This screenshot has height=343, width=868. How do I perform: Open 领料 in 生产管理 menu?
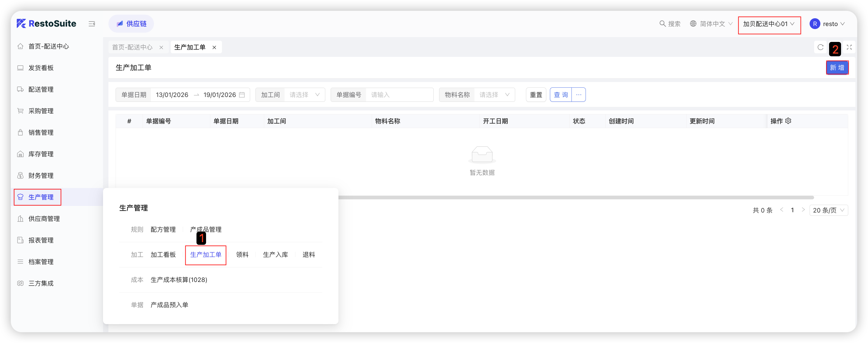click(x=242, y=255)
